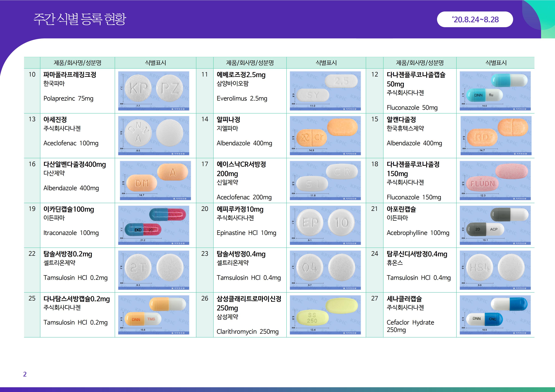Click the DNN flu capsule image
The height and width of the screenshot is (392, 555).
tap(495, 91)
